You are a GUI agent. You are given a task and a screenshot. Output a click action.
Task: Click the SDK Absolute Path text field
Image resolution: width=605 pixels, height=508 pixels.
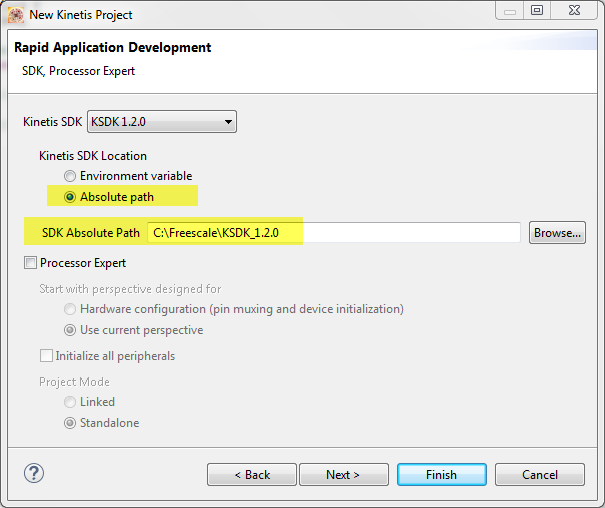[334, 233]
